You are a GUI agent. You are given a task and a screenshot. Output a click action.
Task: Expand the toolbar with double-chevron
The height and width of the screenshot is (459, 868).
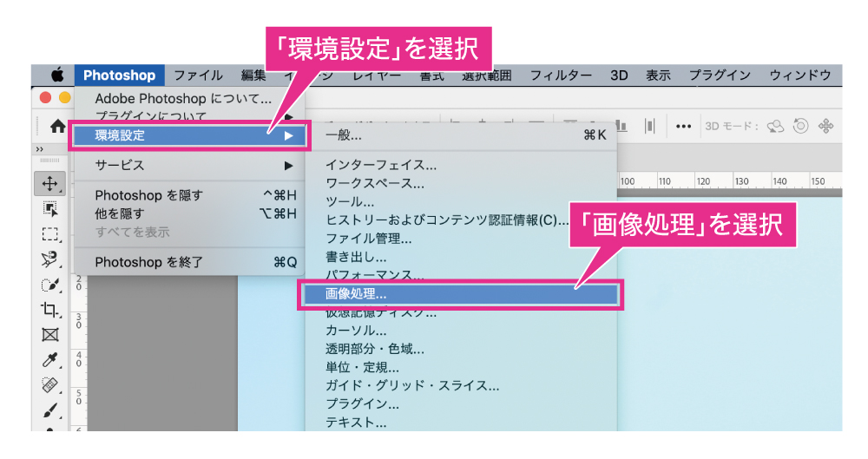pos(39,149)
